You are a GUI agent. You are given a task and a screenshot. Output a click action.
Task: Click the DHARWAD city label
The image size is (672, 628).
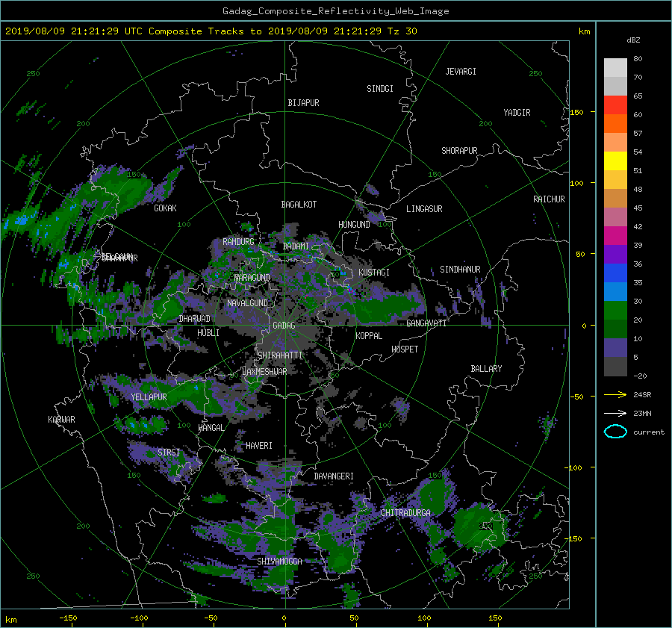tap(195, 319)
